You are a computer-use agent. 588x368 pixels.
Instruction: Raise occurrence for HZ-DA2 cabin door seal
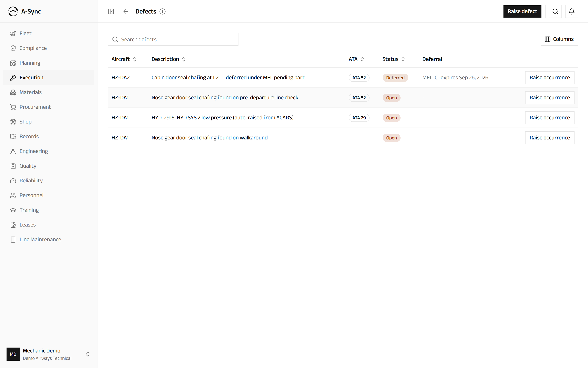(550, 78)
